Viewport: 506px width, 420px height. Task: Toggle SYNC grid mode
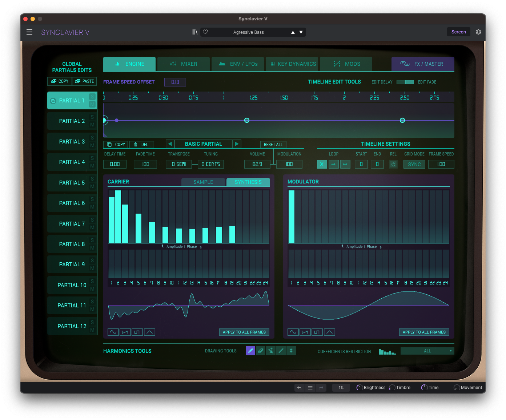click(414, 164)
